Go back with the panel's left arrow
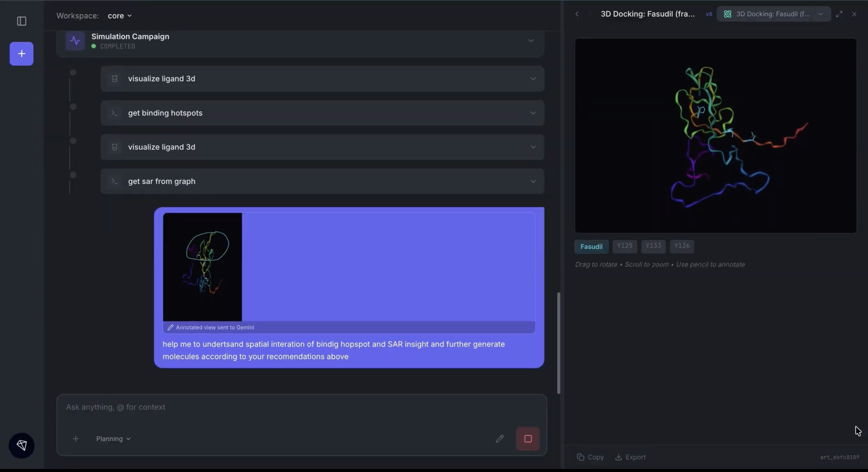Viewport: 868px width, 472px height. 577,14
